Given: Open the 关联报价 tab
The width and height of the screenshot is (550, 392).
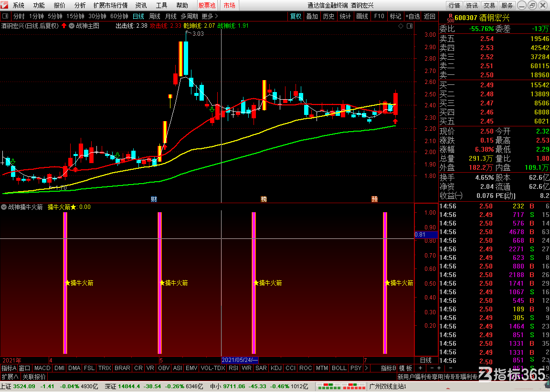Looking at the screenshot, I should 34,377.
